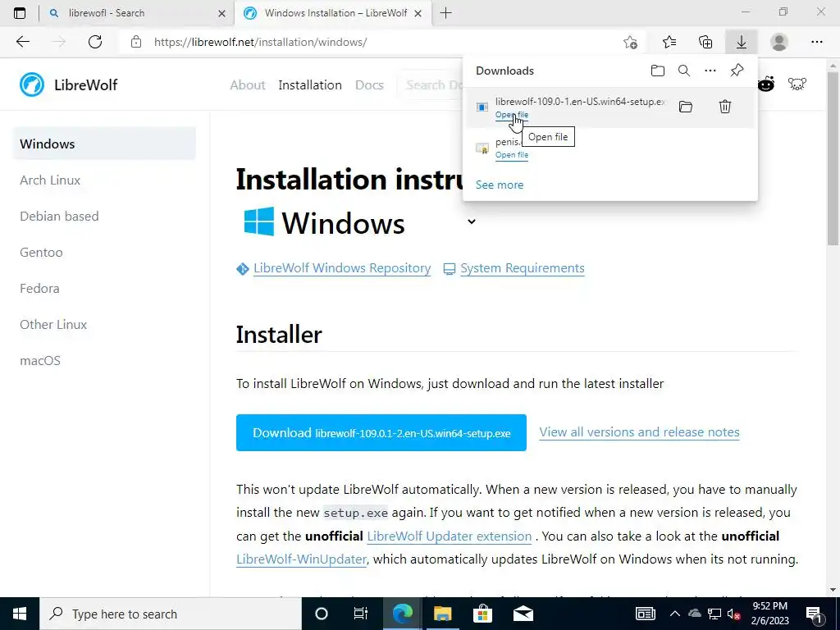The image size is (840, 630).
Task: Select Arch Linux in sidebar
Action: click(x=50, y=180)
